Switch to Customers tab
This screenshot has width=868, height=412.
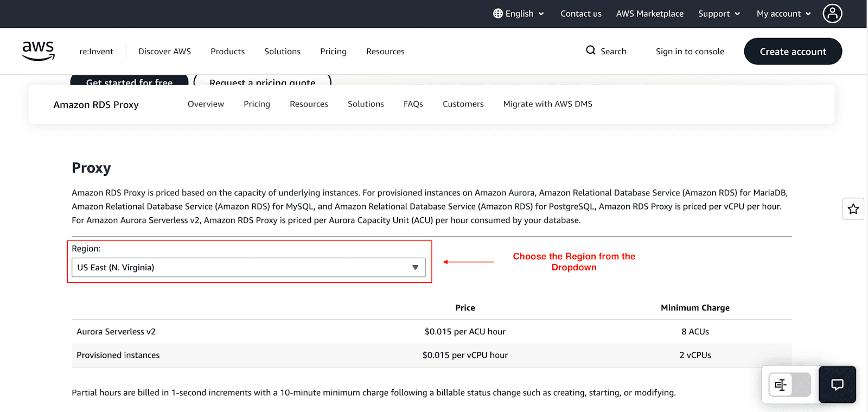[463, 104]
